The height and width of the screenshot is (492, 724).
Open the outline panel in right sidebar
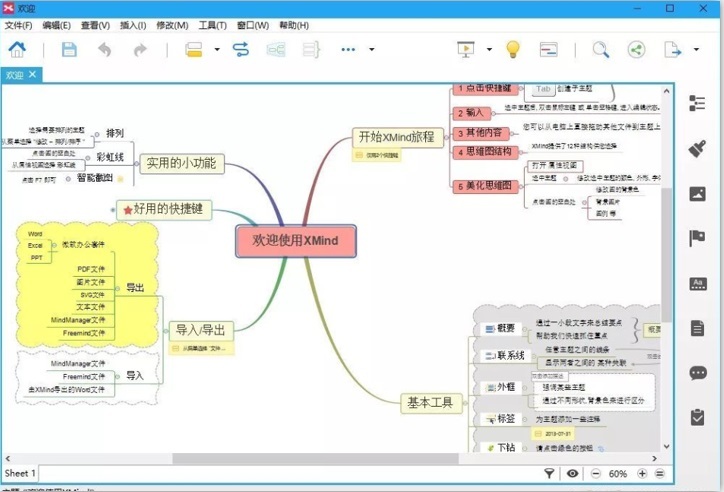coord(697,103)
